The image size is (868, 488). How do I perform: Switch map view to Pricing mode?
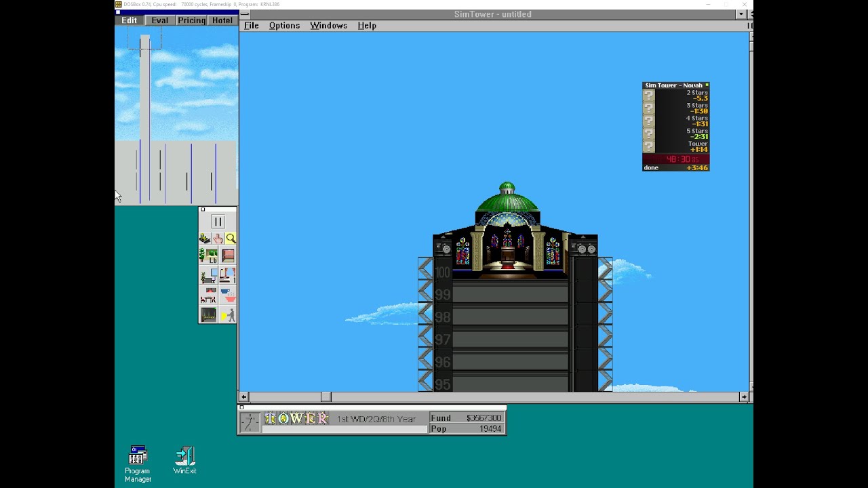(x=191, y=20)
